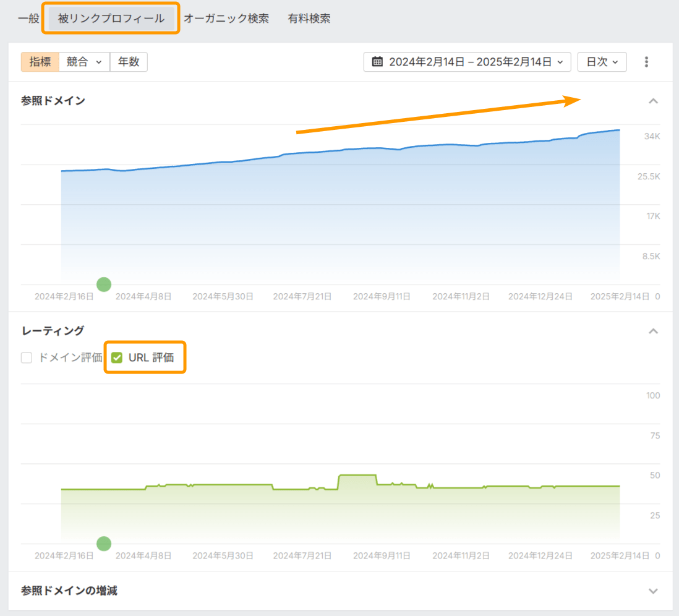Enable the ドメイン評価 checkbox
This screenshot has width=679, height=616.
point(26,357)
